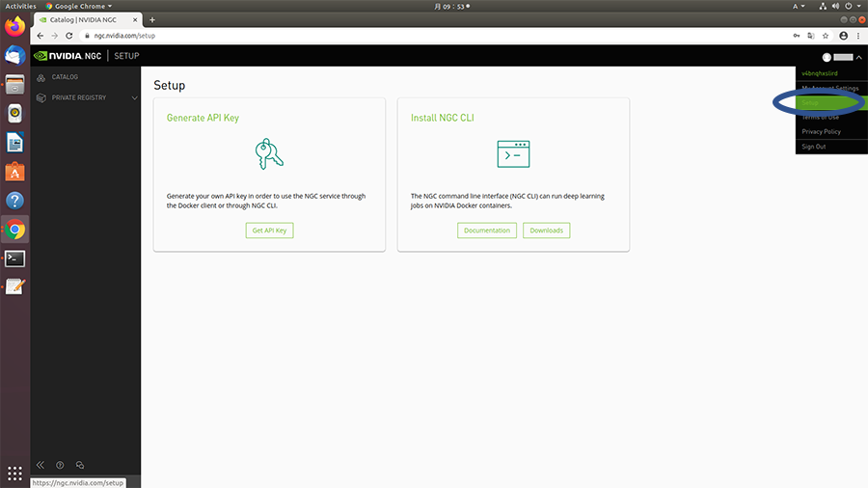Open Terms of Use from user menu
The width and height of the screenshot is (868, 488).
point(820,117)
